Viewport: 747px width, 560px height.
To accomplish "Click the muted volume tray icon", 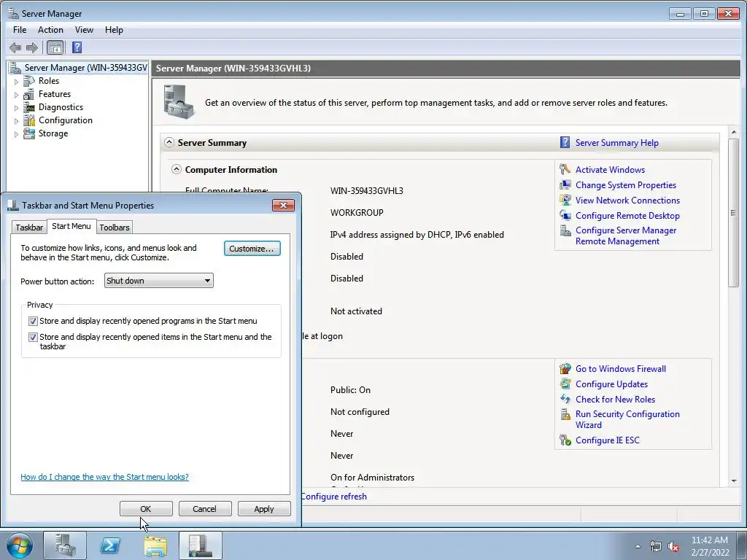I will click(673, 547).
